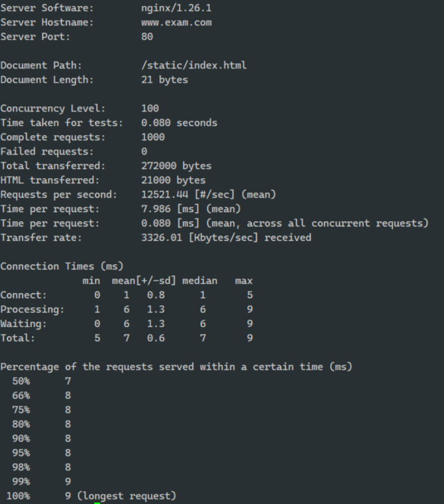
Task: Click the 50% percentile row
Action: tap(41, 381)
